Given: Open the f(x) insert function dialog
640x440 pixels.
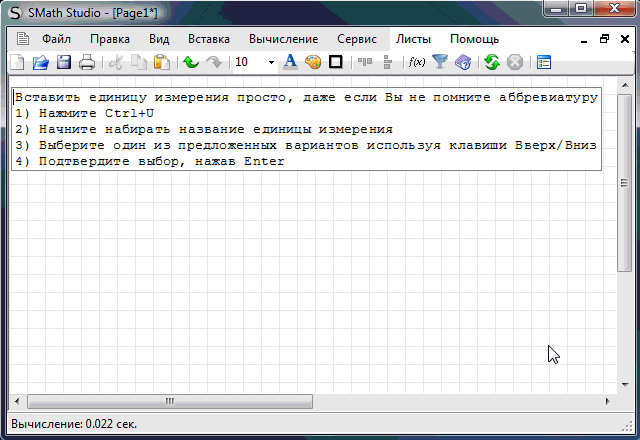Looking at the screenshot, I should [417, 62].
